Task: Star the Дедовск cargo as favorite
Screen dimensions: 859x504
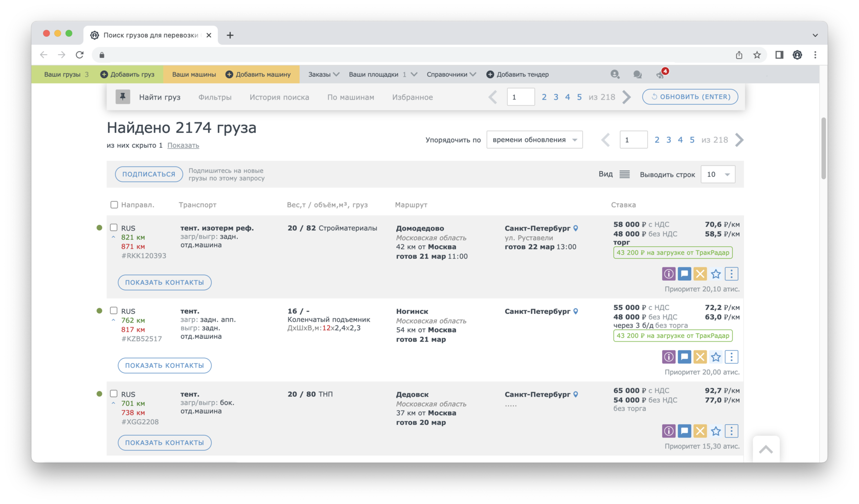Action: [x=716, y=431]
